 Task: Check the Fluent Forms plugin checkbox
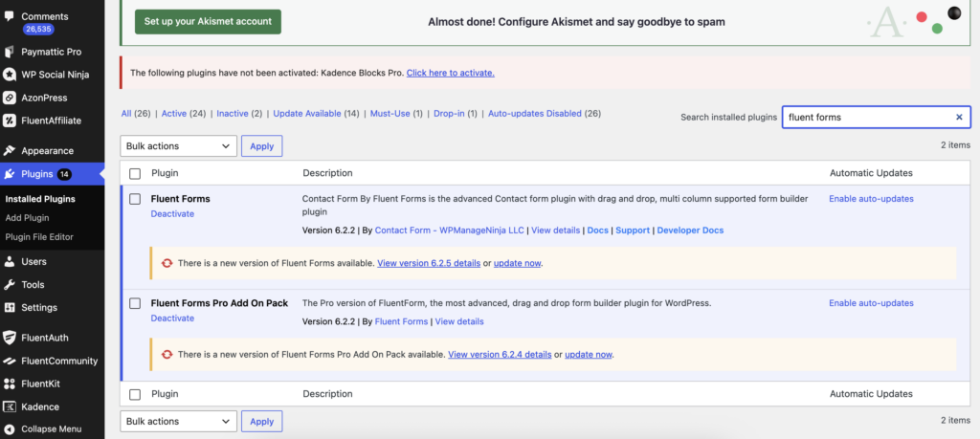click(x=134, y=199)
